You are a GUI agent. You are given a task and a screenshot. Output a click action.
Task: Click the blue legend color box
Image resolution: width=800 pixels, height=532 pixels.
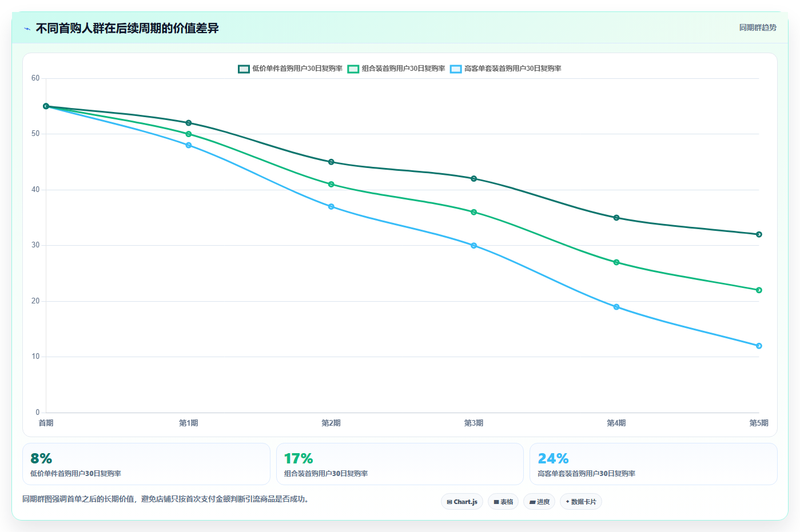456,69
